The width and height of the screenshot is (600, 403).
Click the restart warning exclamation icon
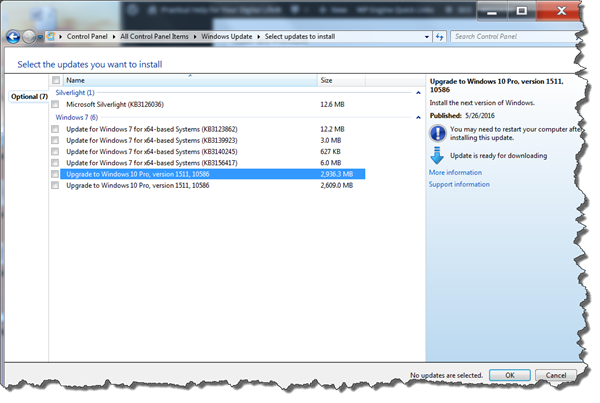pyautogui.click(x=438, y=133)
